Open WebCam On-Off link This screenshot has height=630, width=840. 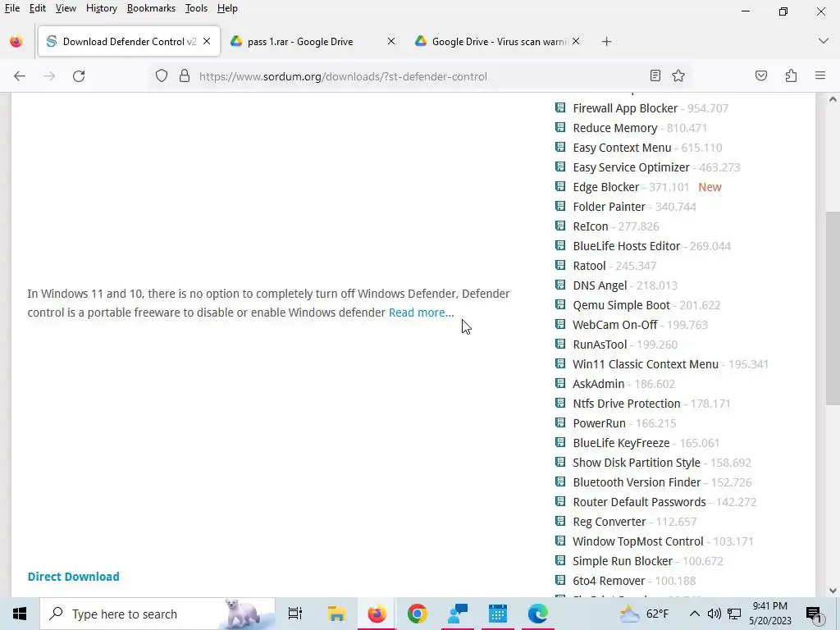(615, 325)
